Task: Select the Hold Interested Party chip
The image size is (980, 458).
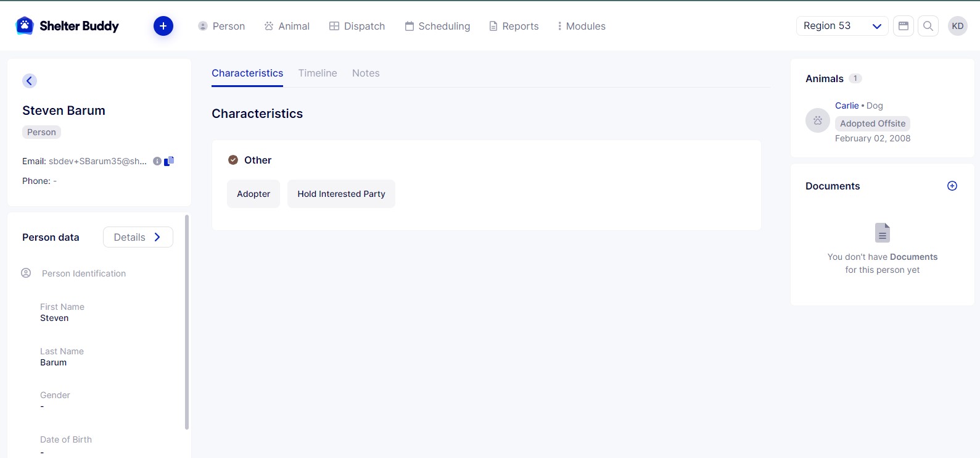Action: point(341,194)
